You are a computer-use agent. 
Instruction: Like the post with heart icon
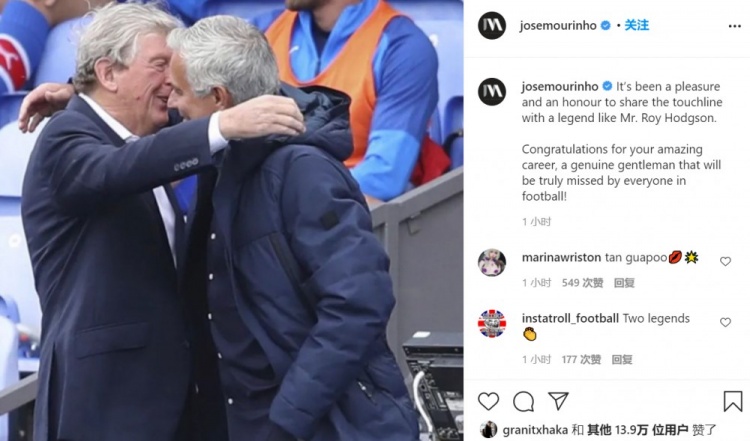tap(488, 401)
